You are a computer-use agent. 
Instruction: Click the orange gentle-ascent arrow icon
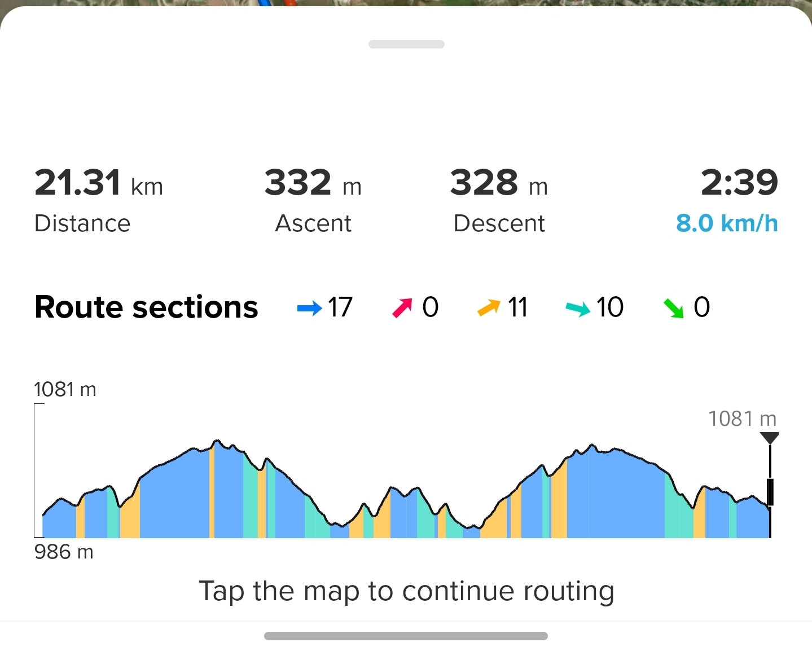tap(489, 308)
